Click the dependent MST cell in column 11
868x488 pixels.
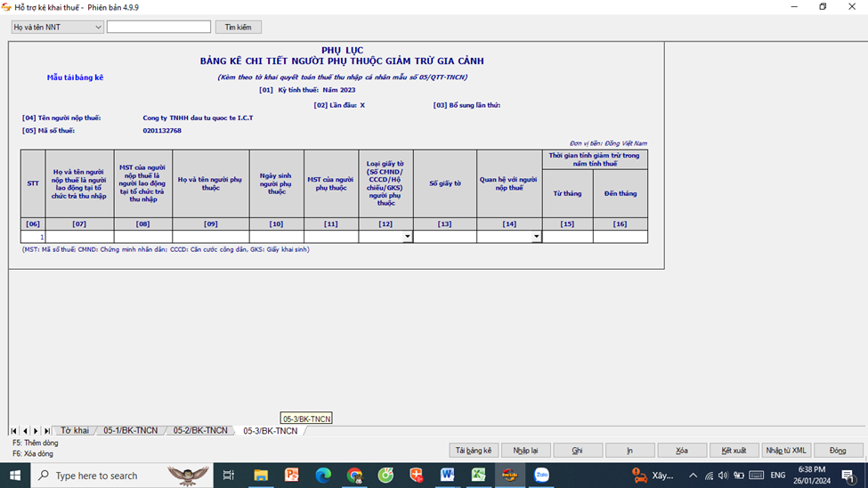pos(331,237)
